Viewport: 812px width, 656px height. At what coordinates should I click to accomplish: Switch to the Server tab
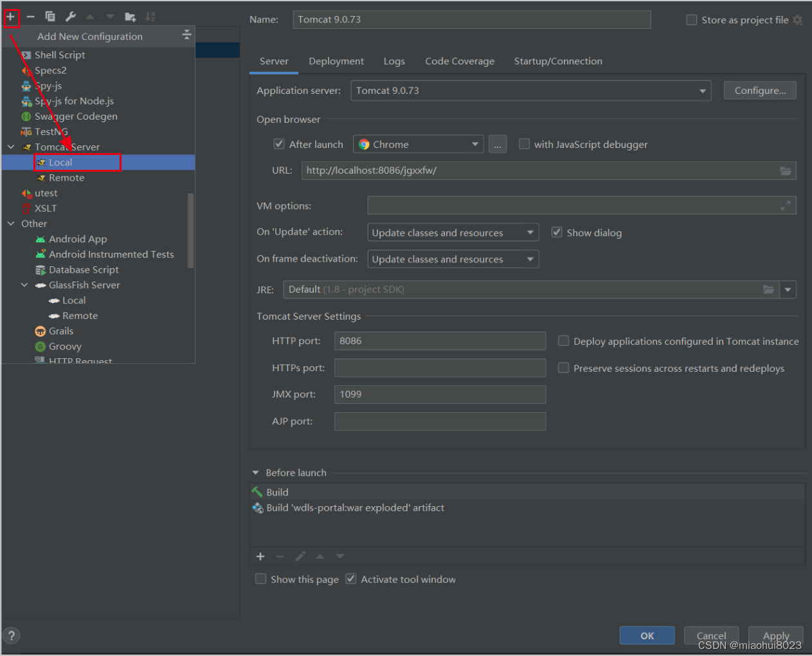tap(274, 62)
